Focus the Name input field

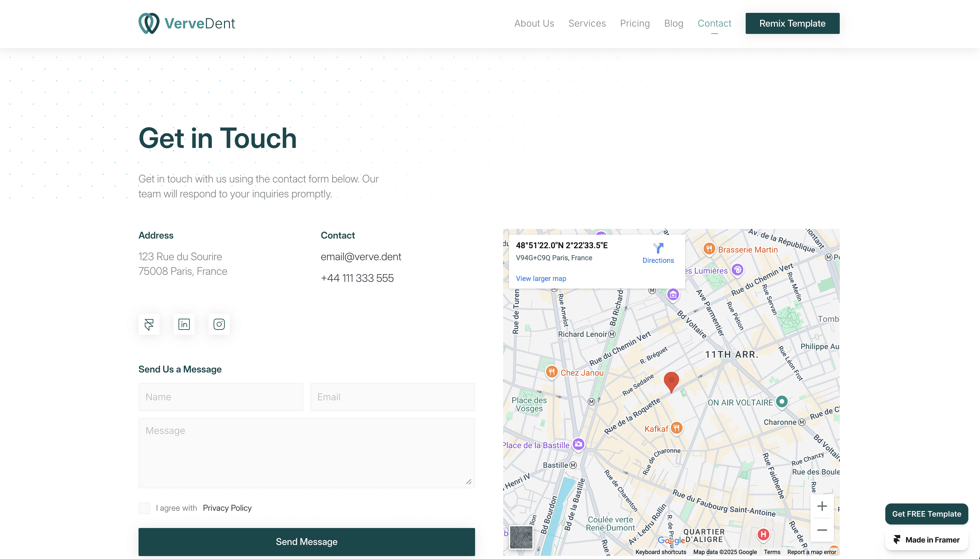[221, 397]
